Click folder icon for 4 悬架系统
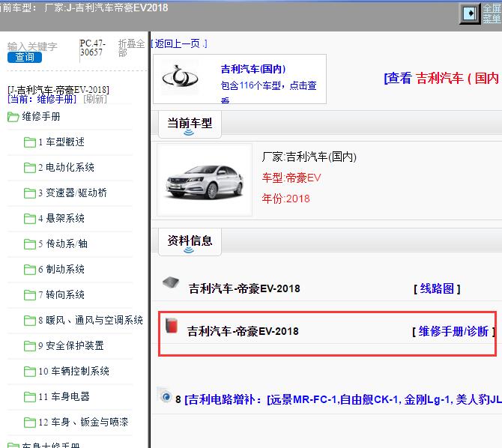This screenshot has width=502, height=448. pyautogui.click(x=30, y=219)
